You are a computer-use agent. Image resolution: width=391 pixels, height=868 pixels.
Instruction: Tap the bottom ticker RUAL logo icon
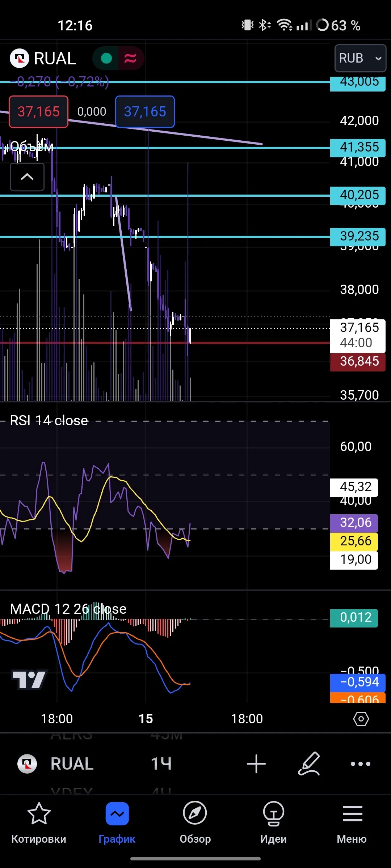pyautogui.click(x=27, y=763)
